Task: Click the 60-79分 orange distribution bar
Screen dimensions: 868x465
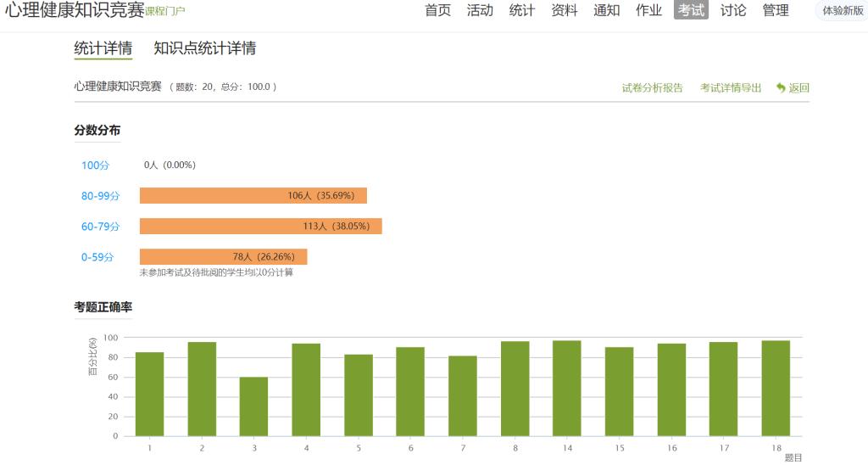Action: pos(260,227)
